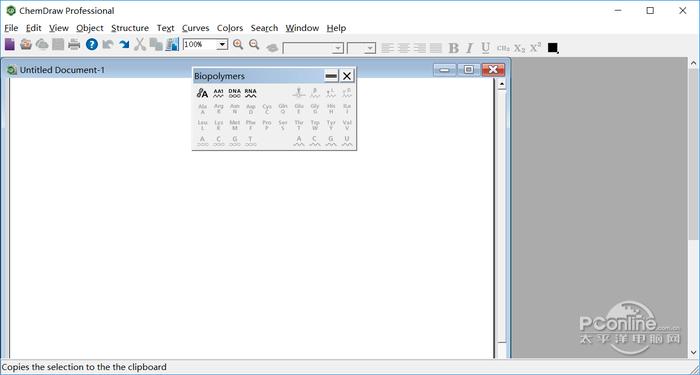Click the zoom in magnifier icon

point(238,44)
